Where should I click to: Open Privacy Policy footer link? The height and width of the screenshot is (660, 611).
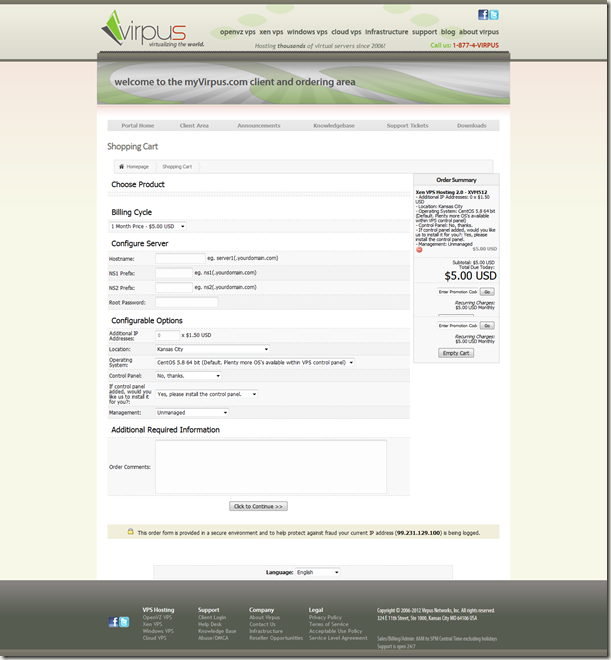pos(325,617)
